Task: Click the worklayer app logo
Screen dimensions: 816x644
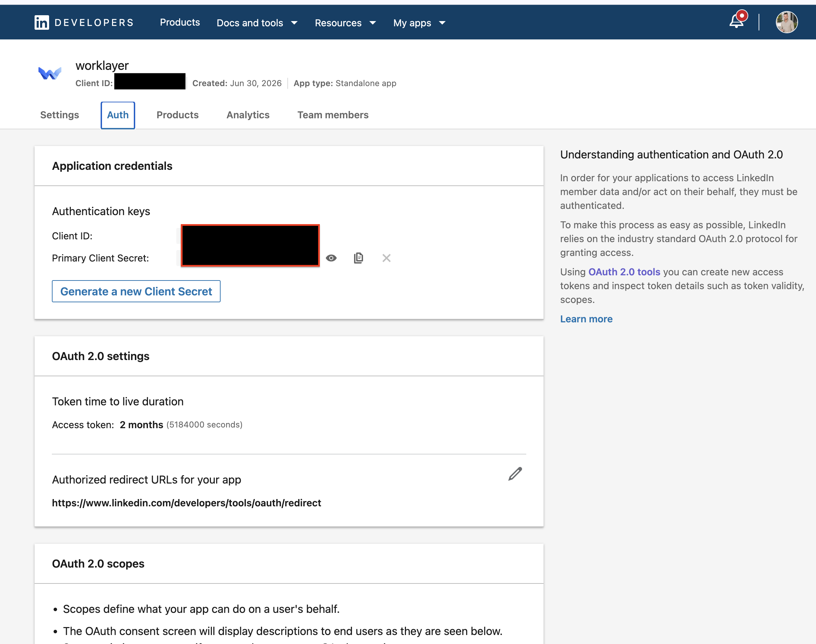Action: pos(50,73)
